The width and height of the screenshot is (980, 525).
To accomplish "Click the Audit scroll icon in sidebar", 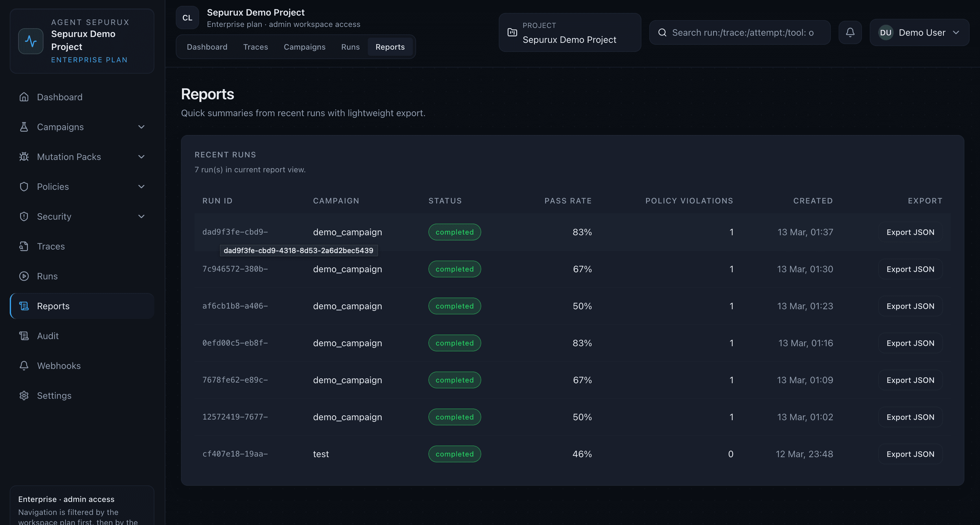I will [x=24, y=336].
